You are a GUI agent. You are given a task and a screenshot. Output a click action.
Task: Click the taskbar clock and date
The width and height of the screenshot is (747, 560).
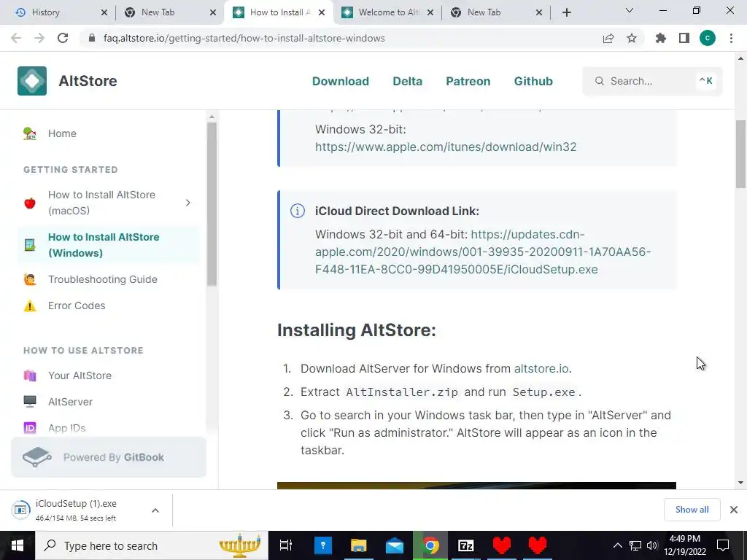pos(685,545)
